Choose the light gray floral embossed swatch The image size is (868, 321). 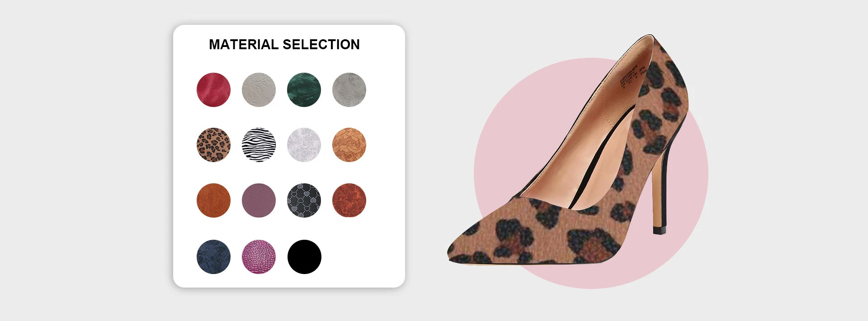tap(259, 90)
